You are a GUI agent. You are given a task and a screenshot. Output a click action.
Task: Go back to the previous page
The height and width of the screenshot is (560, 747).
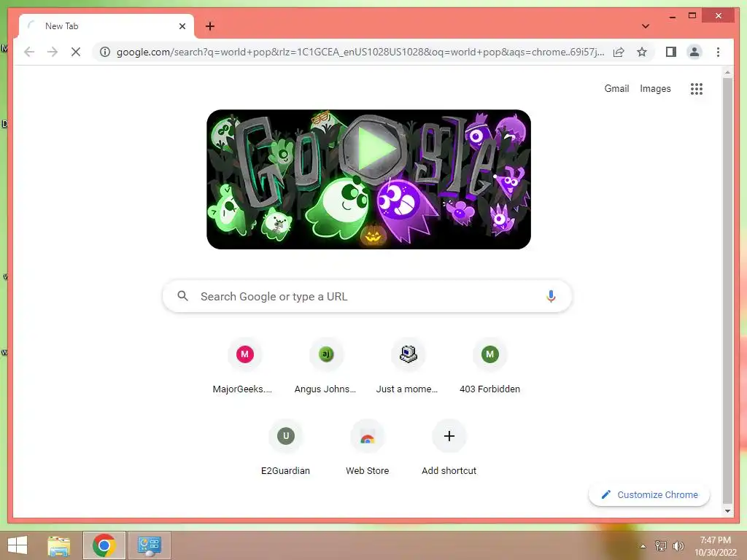point(29,52)
